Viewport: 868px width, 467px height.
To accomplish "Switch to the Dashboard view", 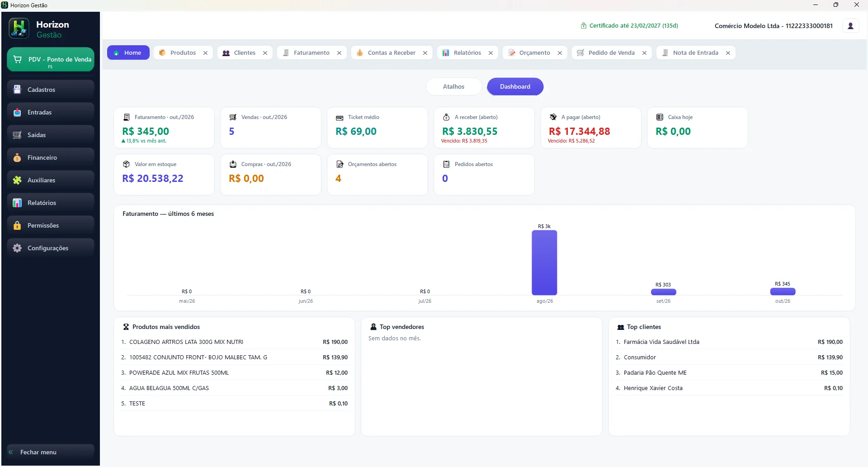I will click(x=515, y=86).
